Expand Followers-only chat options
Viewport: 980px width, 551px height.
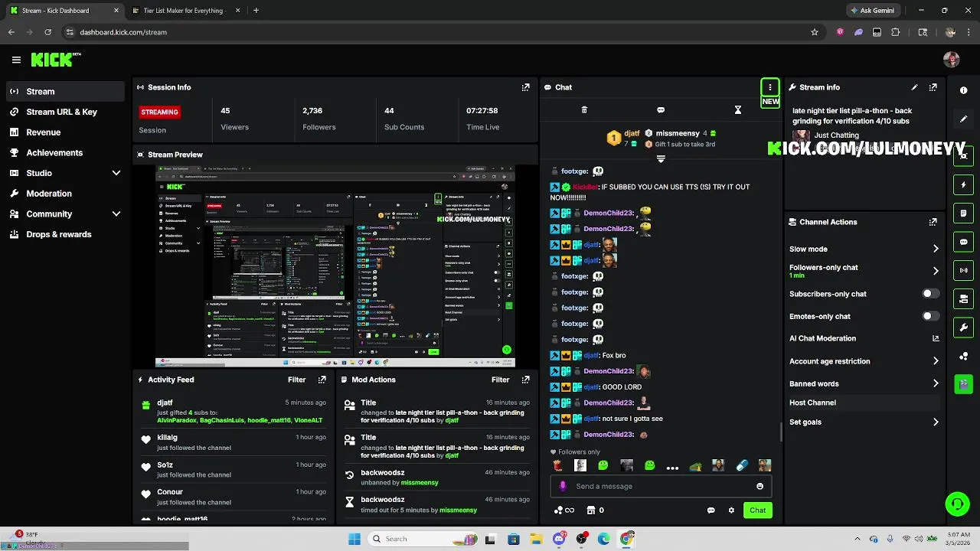tap(936, 271)
